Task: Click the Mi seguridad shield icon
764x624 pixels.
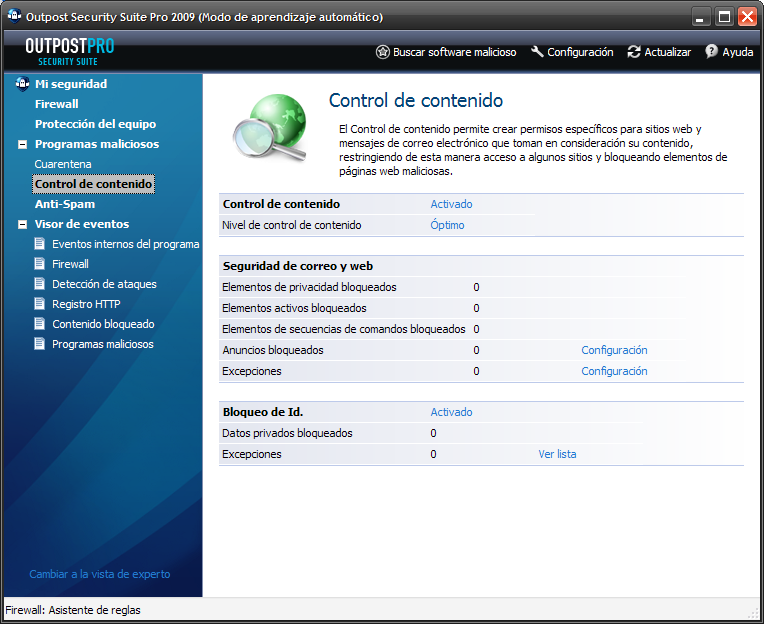Action: tap(22, 84)
